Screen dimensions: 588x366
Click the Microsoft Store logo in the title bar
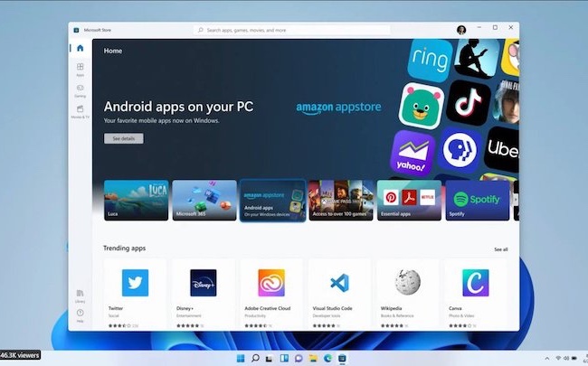click(x=76, y=30)
